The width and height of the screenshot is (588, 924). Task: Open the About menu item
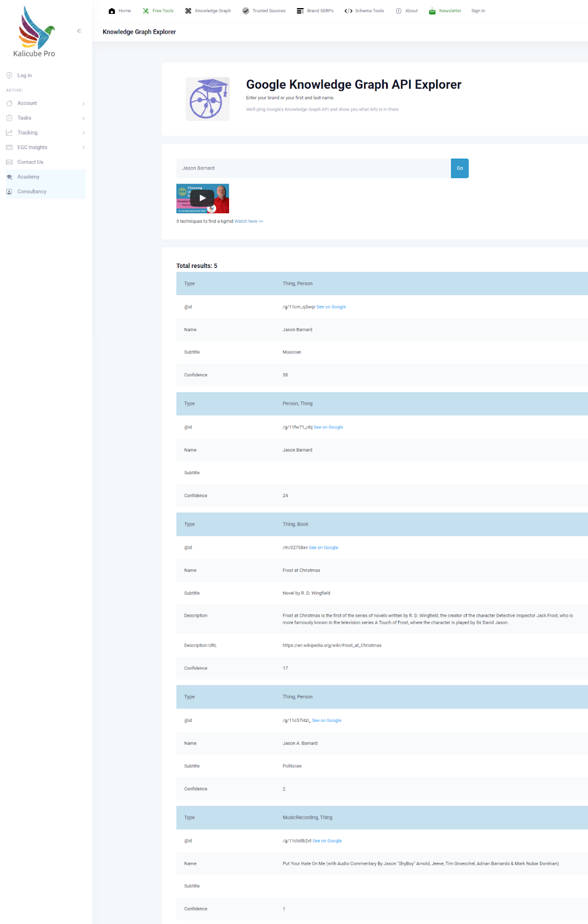point(411,11)
